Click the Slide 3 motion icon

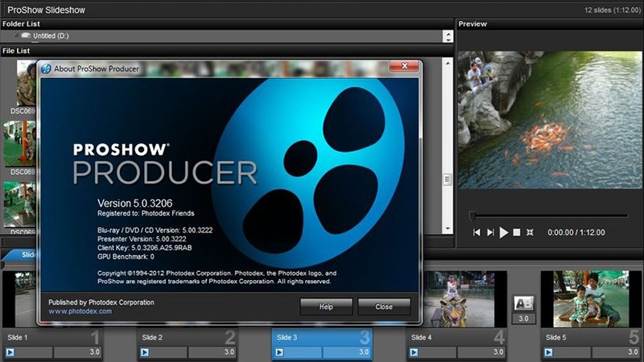[x=279, y=352]
